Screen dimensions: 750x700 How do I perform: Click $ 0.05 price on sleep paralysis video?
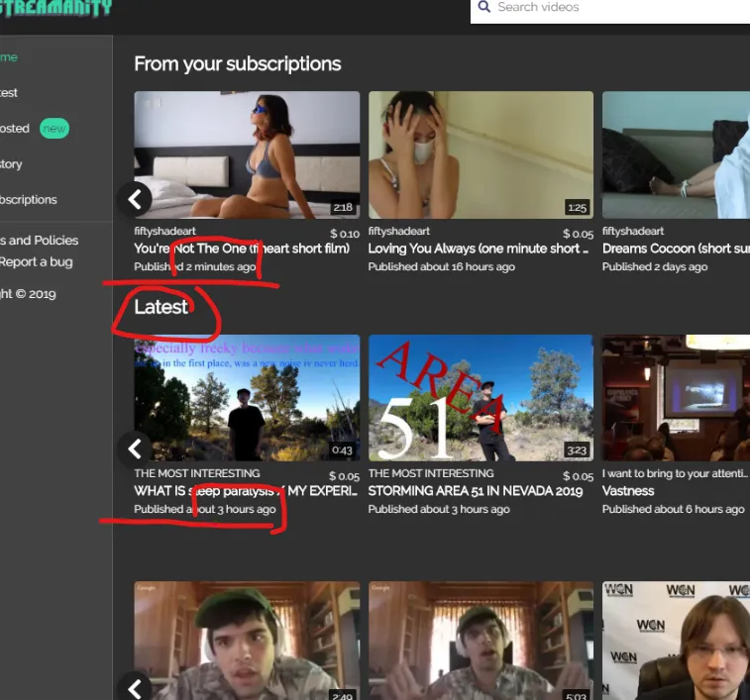pyautogui.click(x=345, y=476)
